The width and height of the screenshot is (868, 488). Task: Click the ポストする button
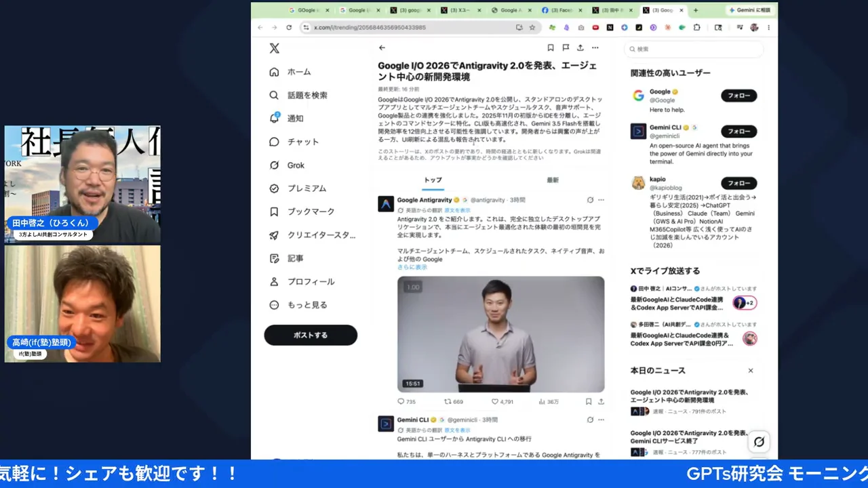click(x=311, y=335)
